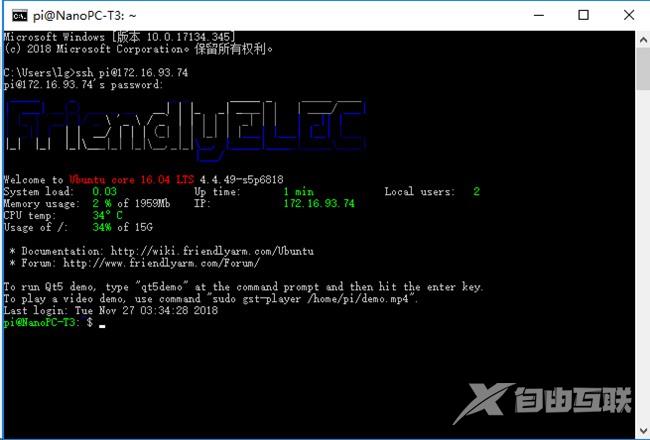Click the watermark logo in bottom corner
Image resolution: width=650 pixels, height=440 pixels.
[x=542, y=401]
